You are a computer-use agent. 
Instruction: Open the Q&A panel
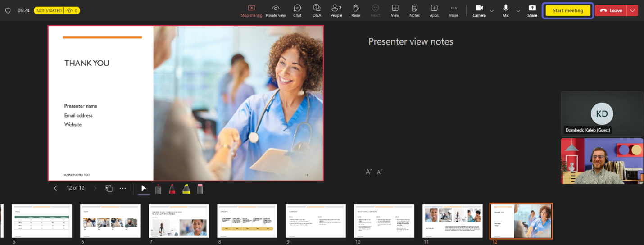click(x=317, y=11)
